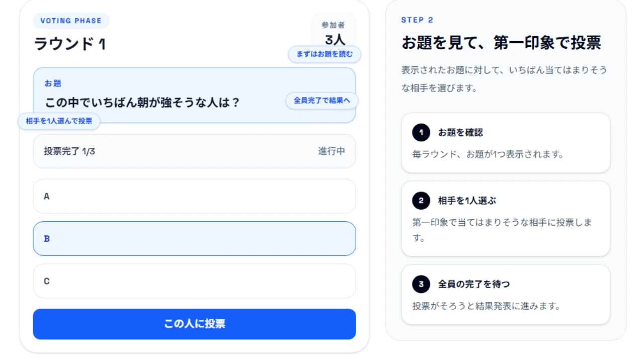Click the まずはお題を読む hint bubble
Viewport: 644px width, 362px height.
point(325,54)
